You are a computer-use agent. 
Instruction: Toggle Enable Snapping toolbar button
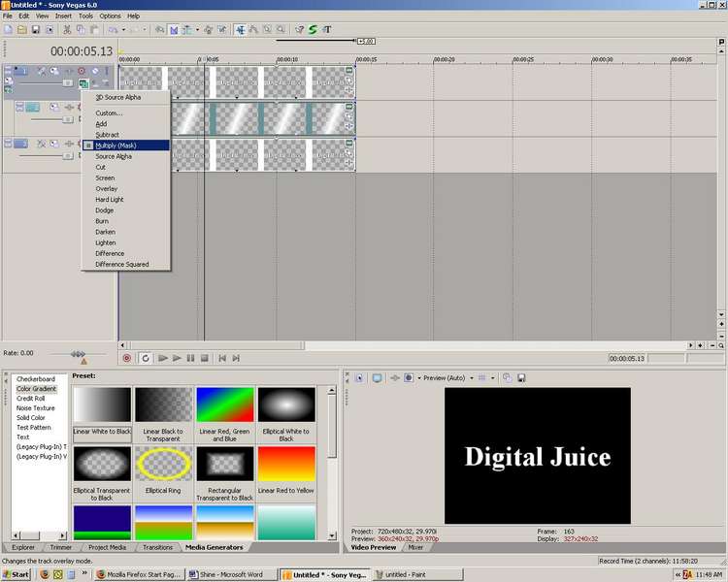160,30
